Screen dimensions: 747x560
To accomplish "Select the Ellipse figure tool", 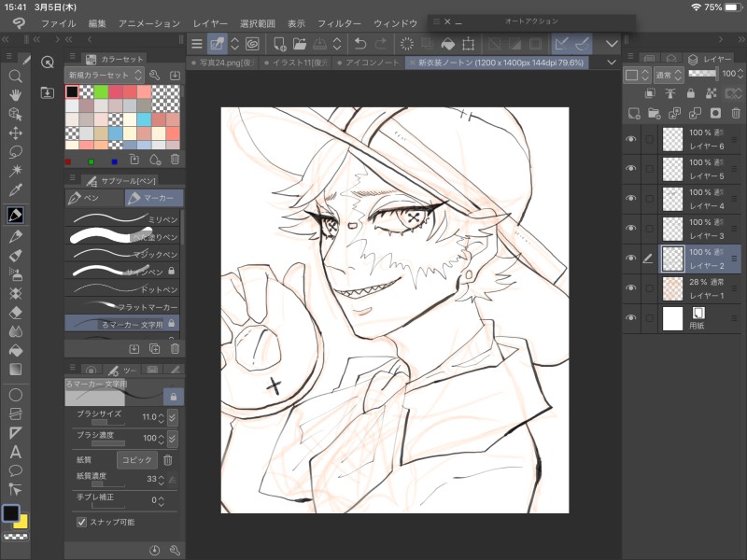I will click(15, 395).
